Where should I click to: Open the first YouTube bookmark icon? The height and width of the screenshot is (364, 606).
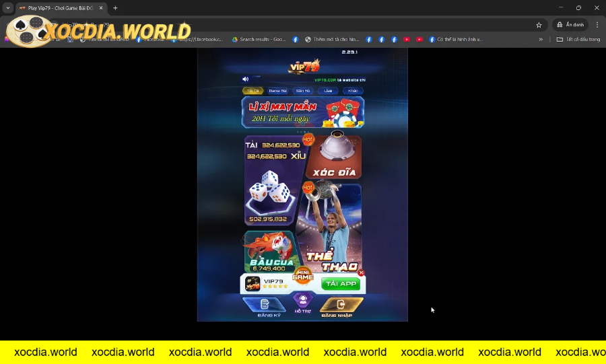click(407, 40)
